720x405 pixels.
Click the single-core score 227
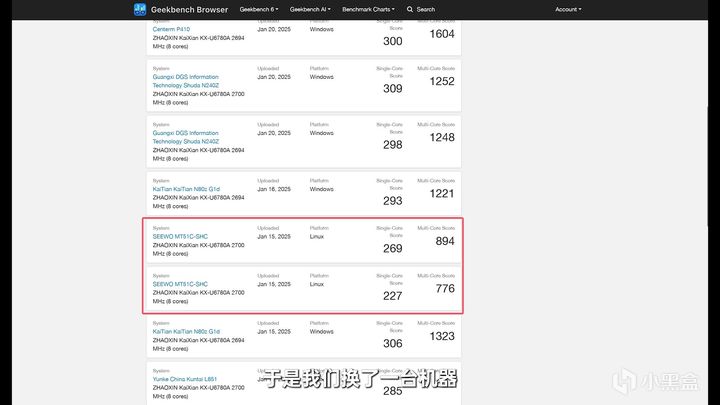point(393,296)
